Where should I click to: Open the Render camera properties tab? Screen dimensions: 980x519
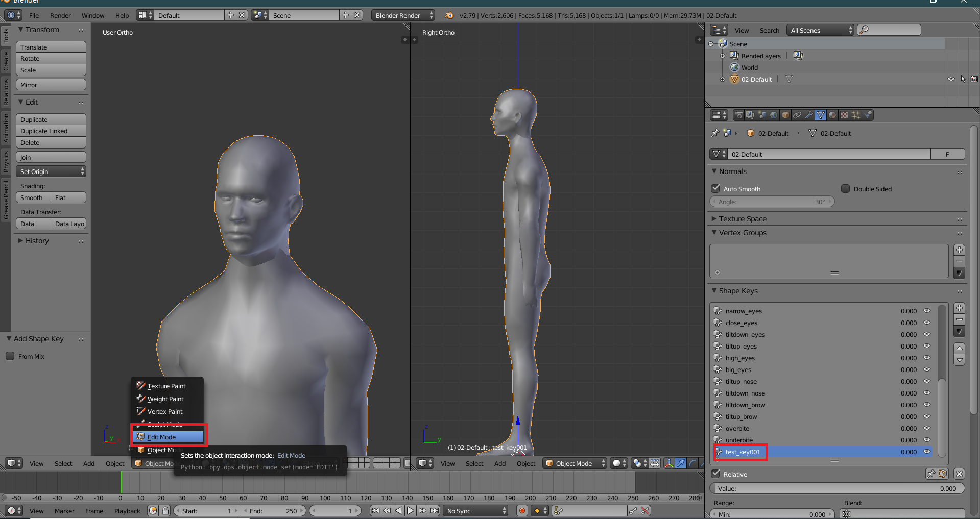pyautogui.click(x=738, y=115)
